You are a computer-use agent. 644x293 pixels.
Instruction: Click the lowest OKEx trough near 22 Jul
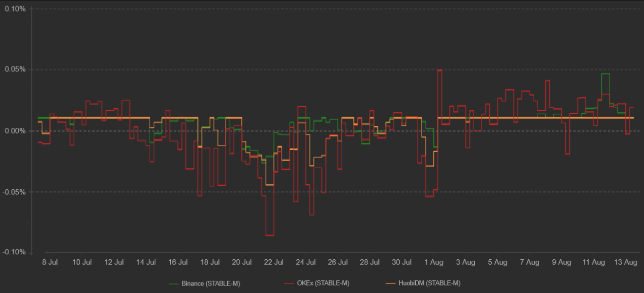pos(270,235)
